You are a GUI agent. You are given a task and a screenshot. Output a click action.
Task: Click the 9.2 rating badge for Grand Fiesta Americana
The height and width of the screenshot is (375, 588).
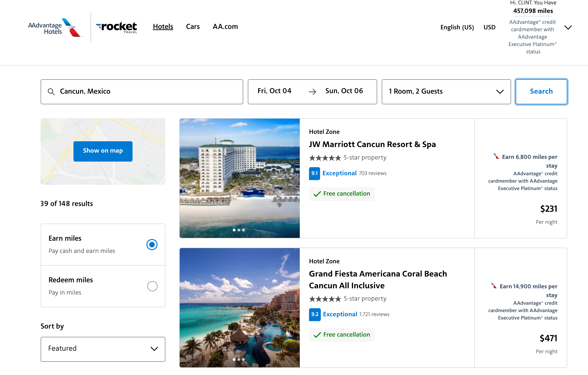coord(315,315)
